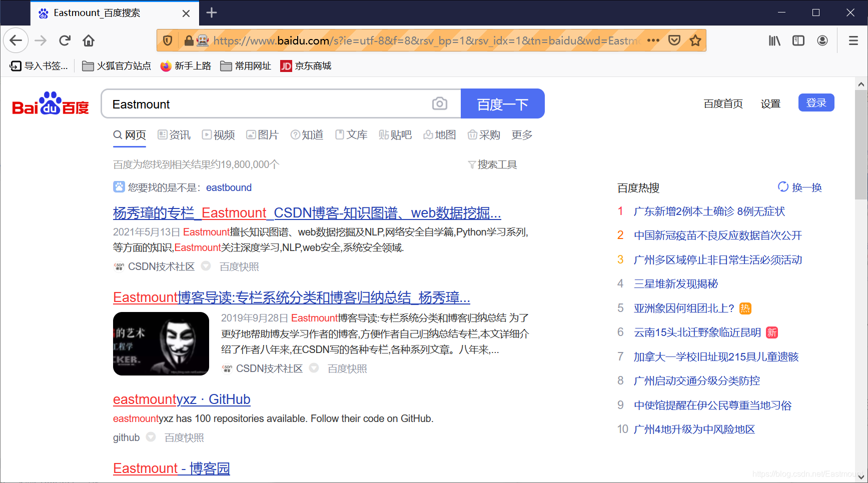868x483 pixels.
Task: Open the Firefox Library icon
Action: click(x=774, y=40)
